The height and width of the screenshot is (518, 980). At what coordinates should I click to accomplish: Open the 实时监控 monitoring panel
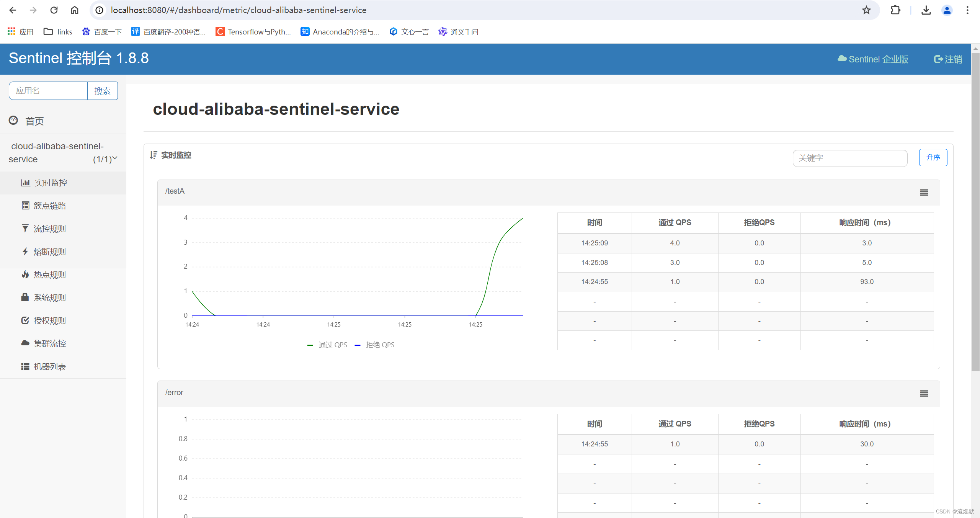(x=50, y=183)
